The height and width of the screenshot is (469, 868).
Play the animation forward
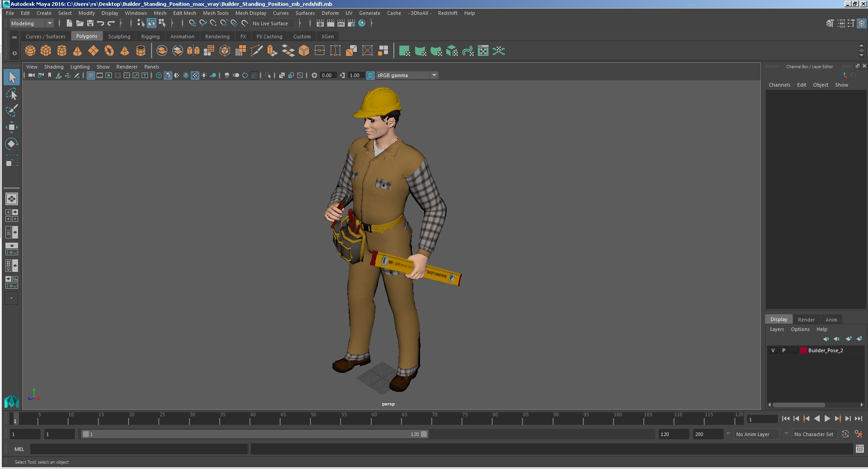click(x=827, y=418)
